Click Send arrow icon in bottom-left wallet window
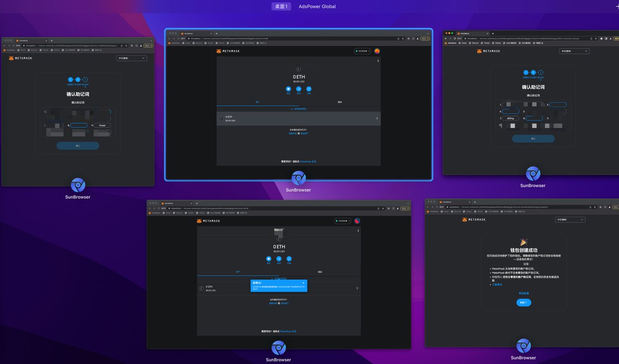Image resolution: width=619 pixels, height=364 pixels. (x=279, y=259)
